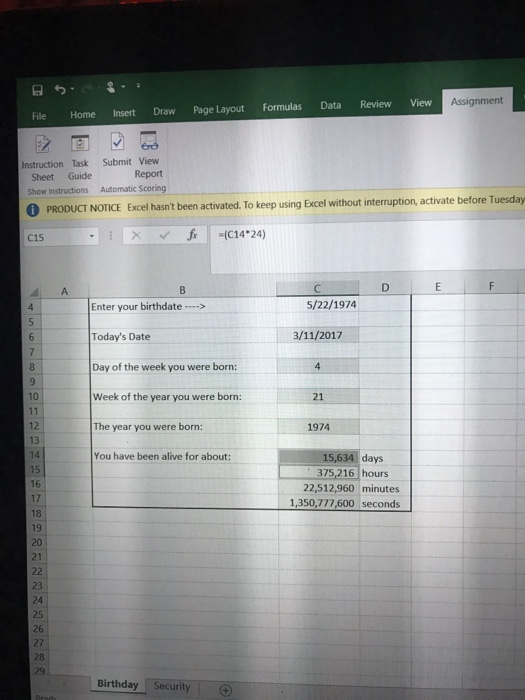Select column D header
525x700 pixels.
(x=385, y=288)
